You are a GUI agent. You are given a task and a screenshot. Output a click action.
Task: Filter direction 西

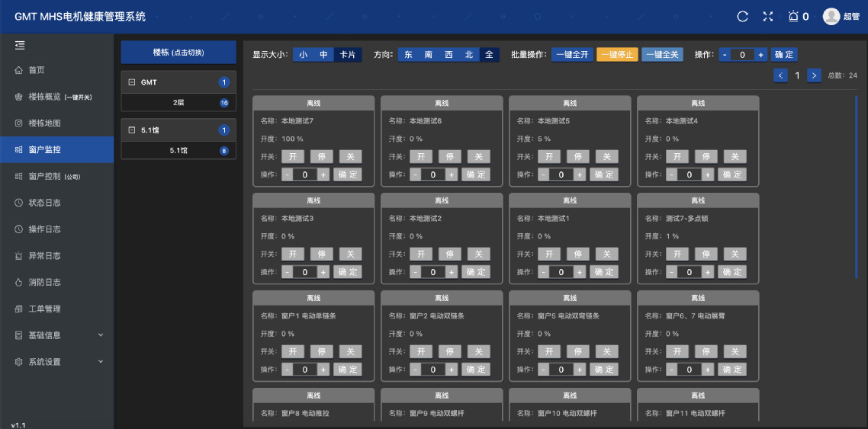[449, 55]
